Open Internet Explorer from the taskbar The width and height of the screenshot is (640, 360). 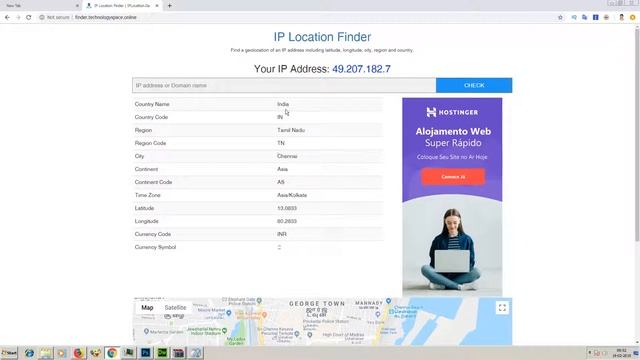click(29, 353)
